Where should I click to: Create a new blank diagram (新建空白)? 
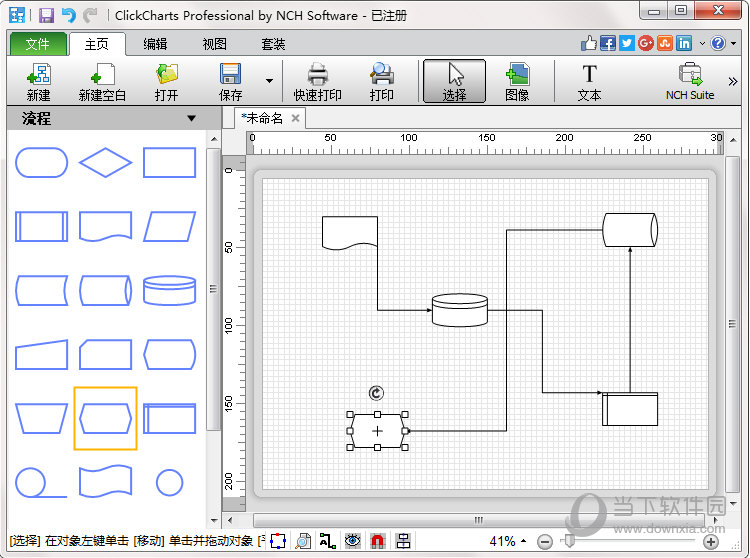tap(102, 81)
